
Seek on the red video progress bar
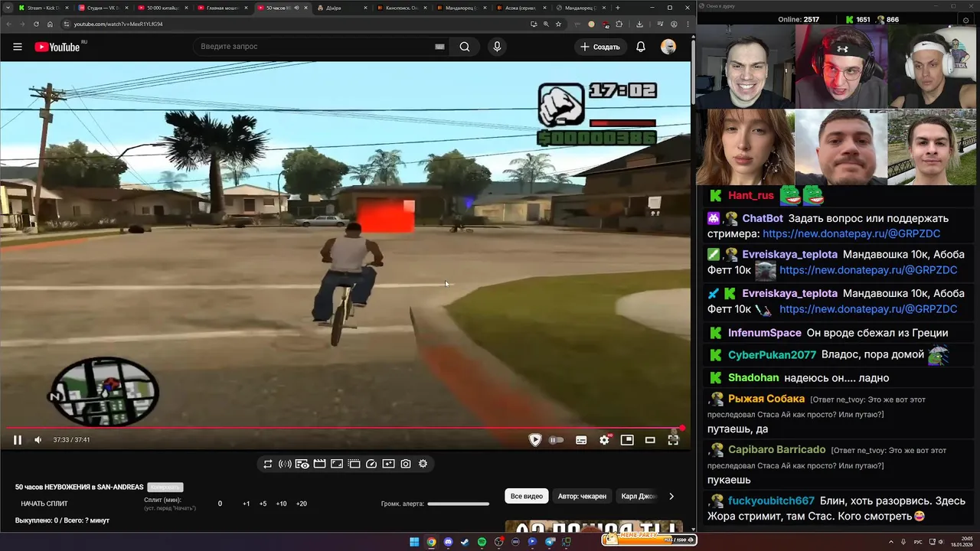pos(345,429)
